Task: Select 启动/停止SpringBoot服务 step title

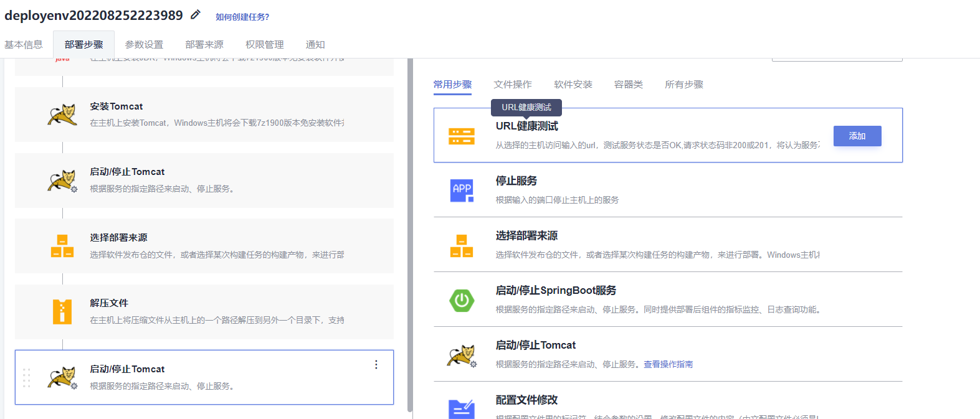Action: pyautogui.click(x=556, y=290)
